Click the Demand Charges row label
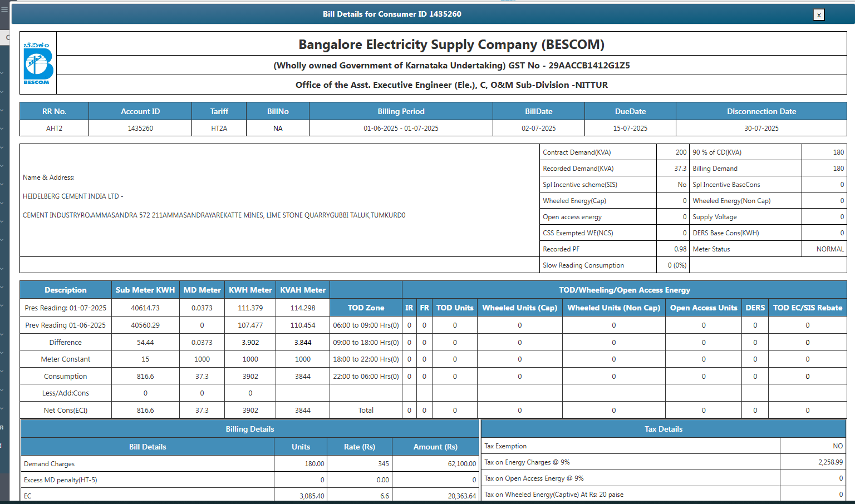This screenshot has height=504, width=855. coord(49,464)
